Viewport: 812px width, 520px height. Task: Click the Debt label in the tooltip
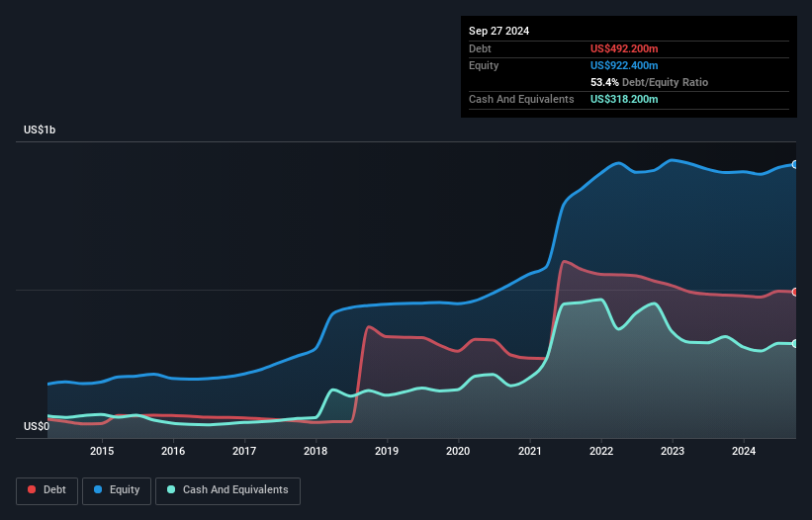480,48
